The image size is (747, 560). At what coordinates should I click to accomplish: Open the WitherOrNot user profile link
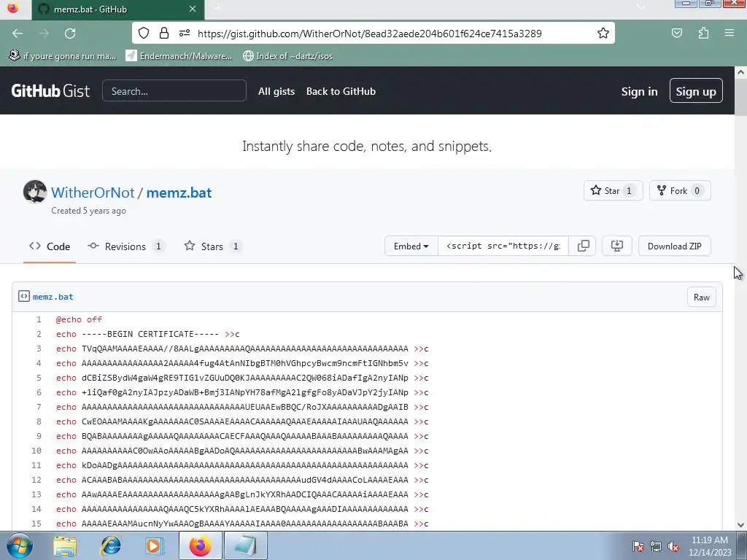(x=93, y=192)
